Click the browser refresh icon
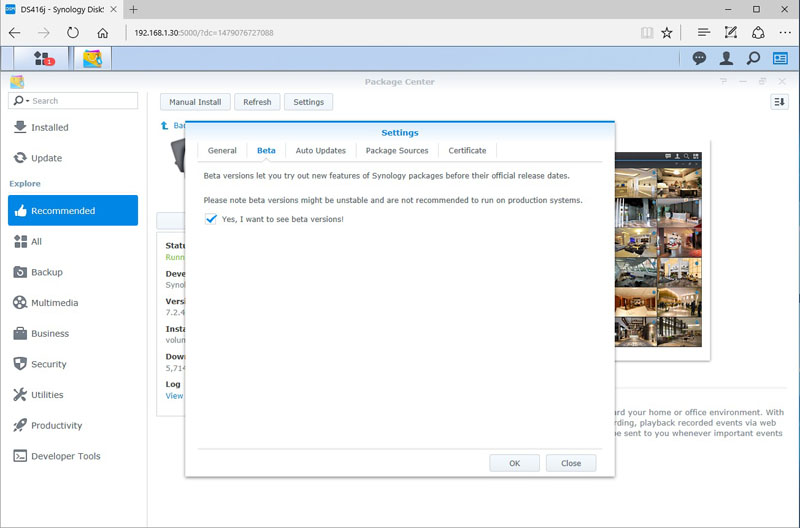This screenshot has width=800, height=528. (x=73, y=33)
